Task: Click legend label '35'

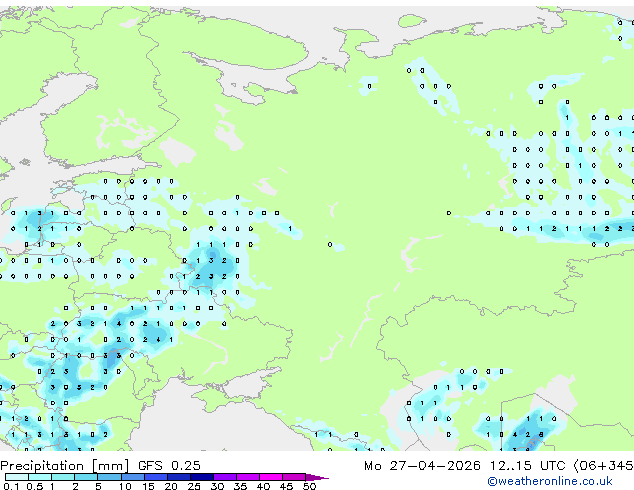Action: [240, 486]
